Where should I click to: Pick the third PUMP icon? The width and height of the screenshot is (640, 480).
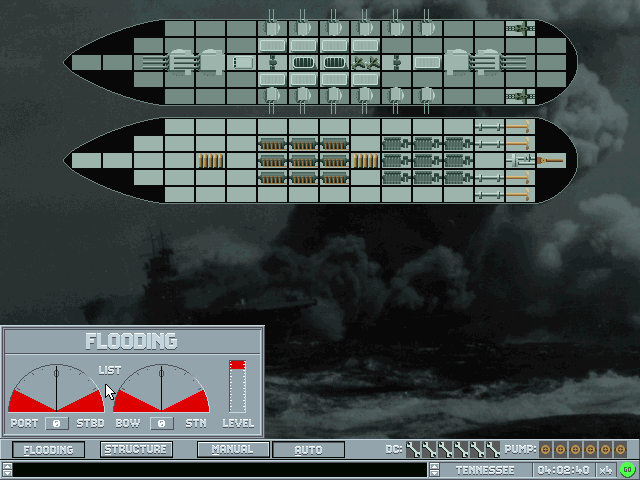[x=576, y=449]
